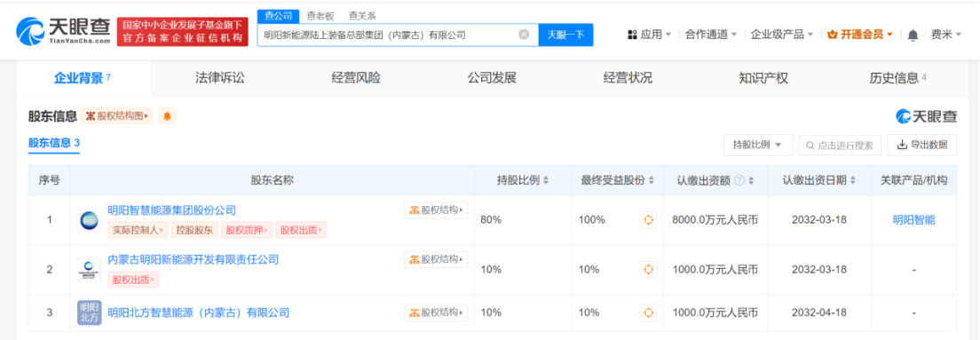Click the 导出数据 export button

(922, 145)
